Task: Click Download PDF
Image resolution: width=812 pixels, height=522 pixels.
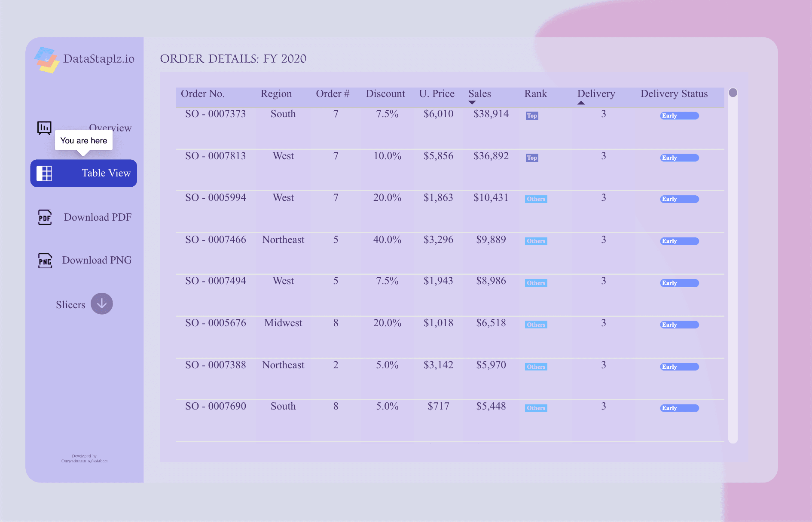Action: [98, 217]
